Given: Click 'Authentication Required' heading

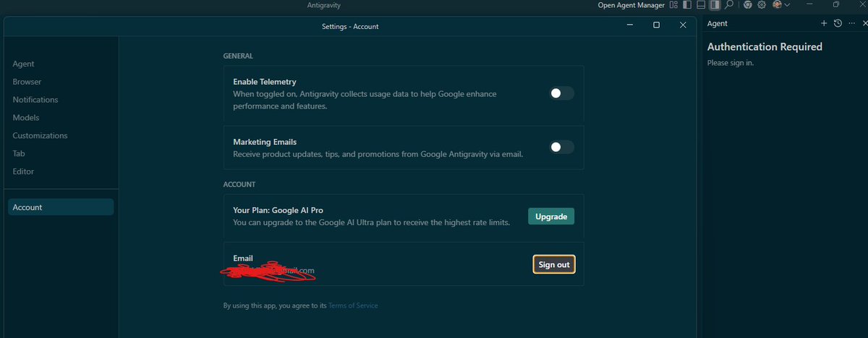Looking at the screenshot, I should pos(765,46).
